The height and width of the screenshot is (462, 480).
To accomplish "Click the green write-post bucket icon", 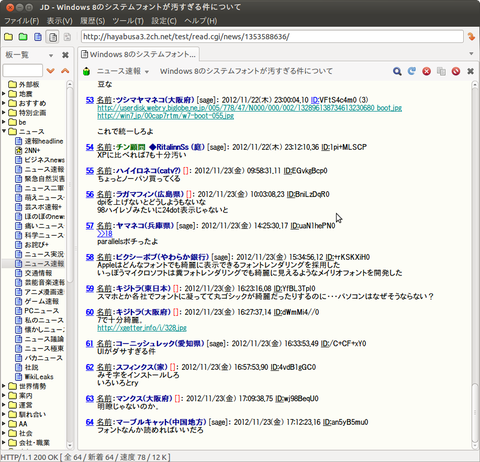I will (x=87, y=71).
